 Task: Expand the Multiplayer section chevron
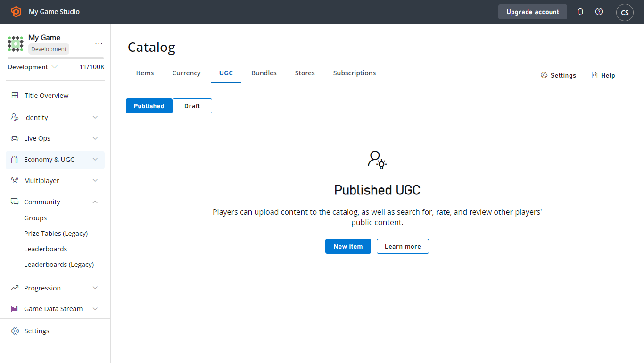coord(95,181)
